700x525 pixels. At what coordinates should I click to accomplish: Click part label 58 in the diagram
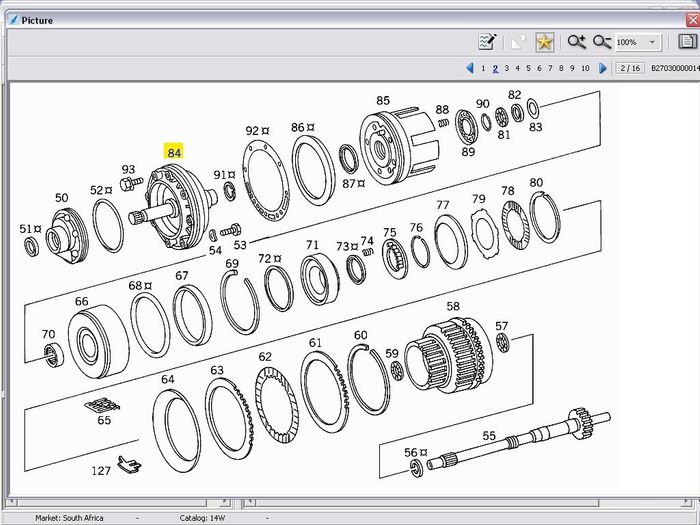coord(453,306)
